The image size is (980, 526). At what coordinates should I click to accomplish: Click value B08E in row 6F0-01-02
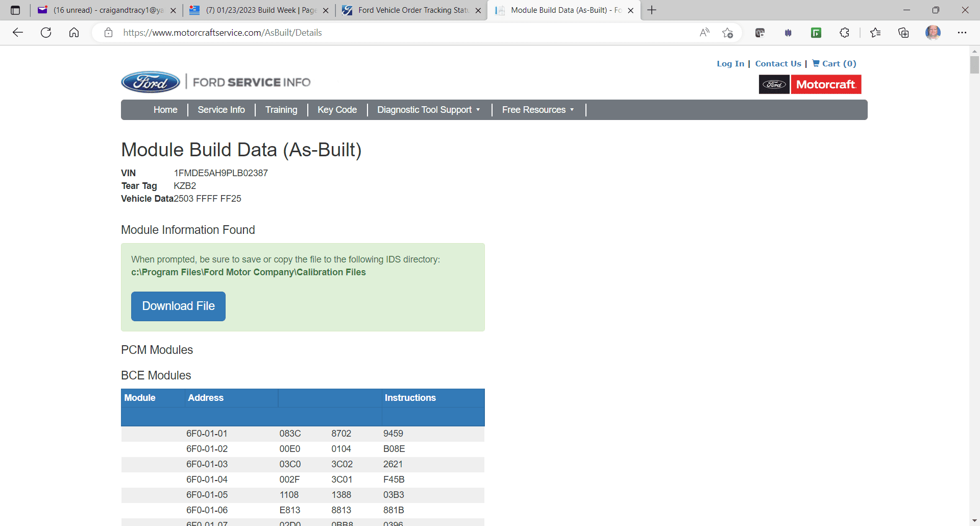pos(394,449)
